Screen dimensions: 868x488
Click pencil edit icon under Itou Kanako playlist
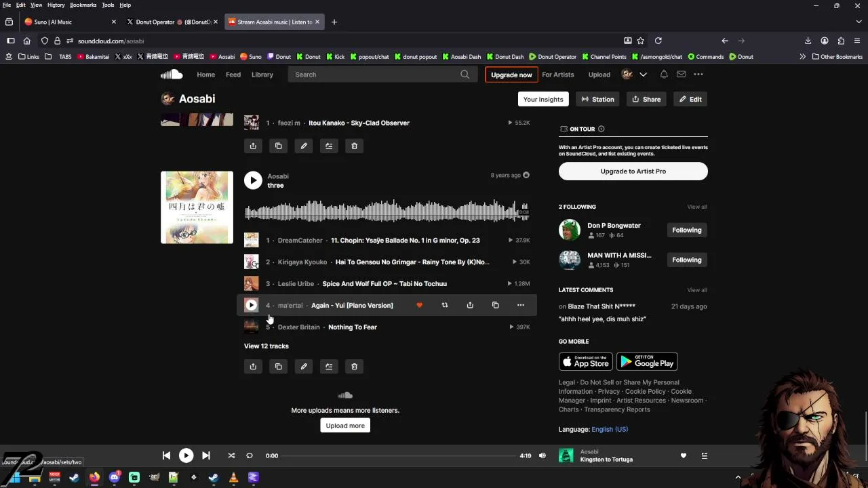pyautogui.click(x=304, y=146)
